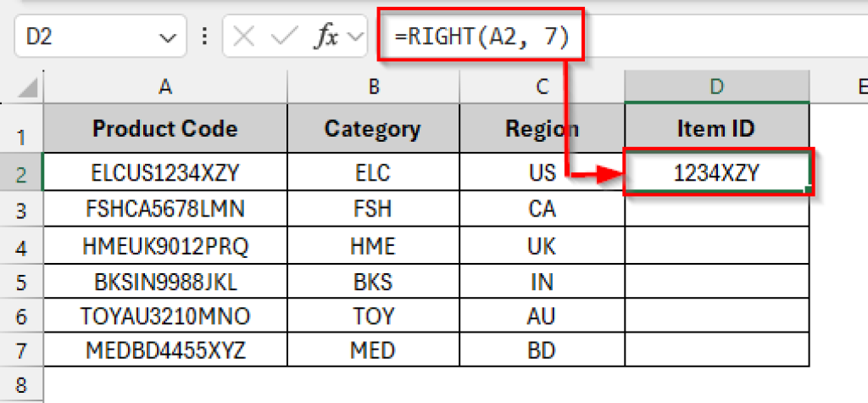Select row 2 header
Image resolution: width=868 pixels, height=403 pixels.
coord(21,174)
